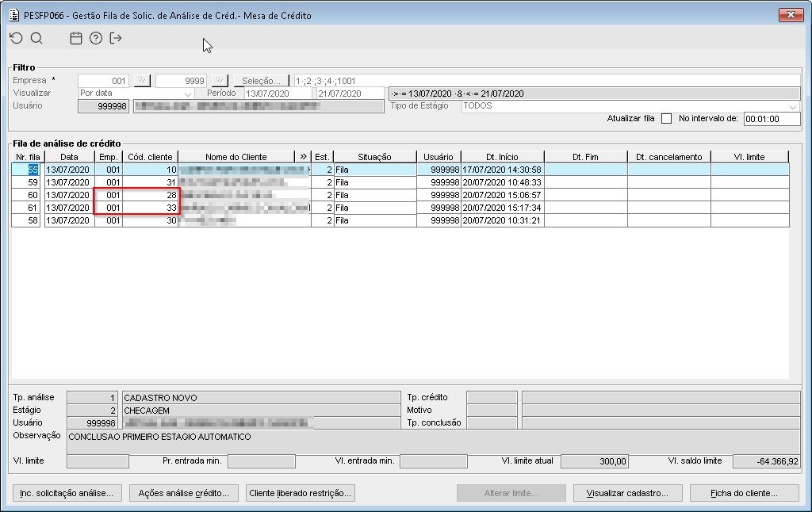
Task: Click the Est. column header
Action: point(322,156)
